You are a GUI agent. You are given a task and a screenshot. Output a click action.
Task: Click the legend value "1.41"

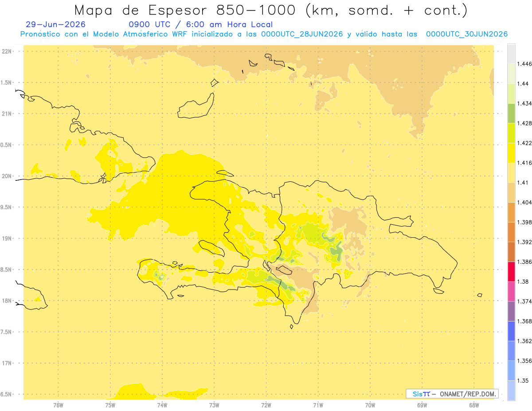pos(523,183)
